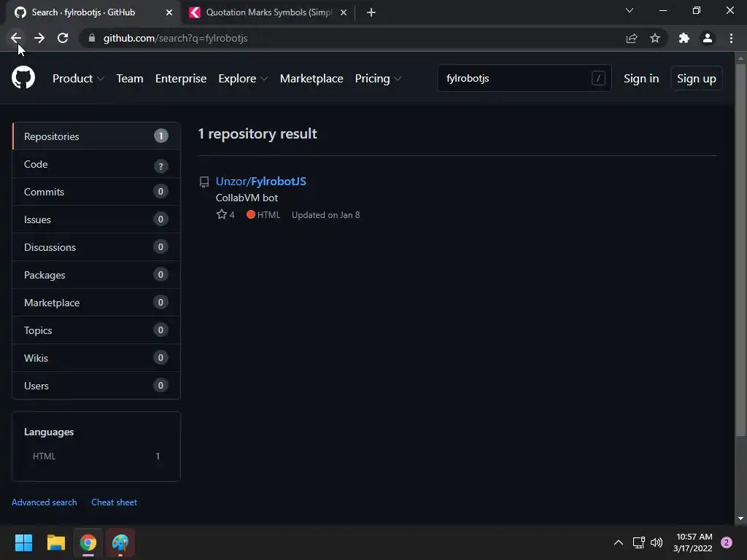The image size is (747, 560).
Task: Expand the Product dropdown menu
Action: 77,79
